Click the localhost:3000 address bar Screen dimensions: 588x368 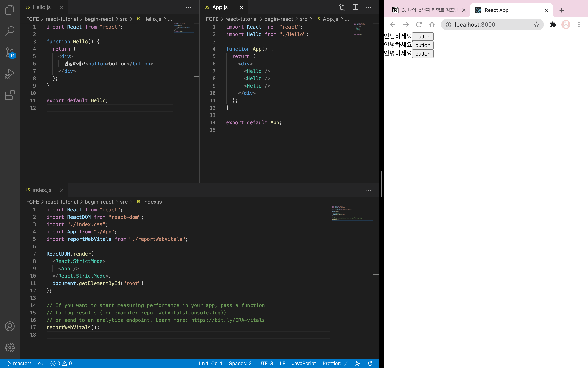pos(492,25)
